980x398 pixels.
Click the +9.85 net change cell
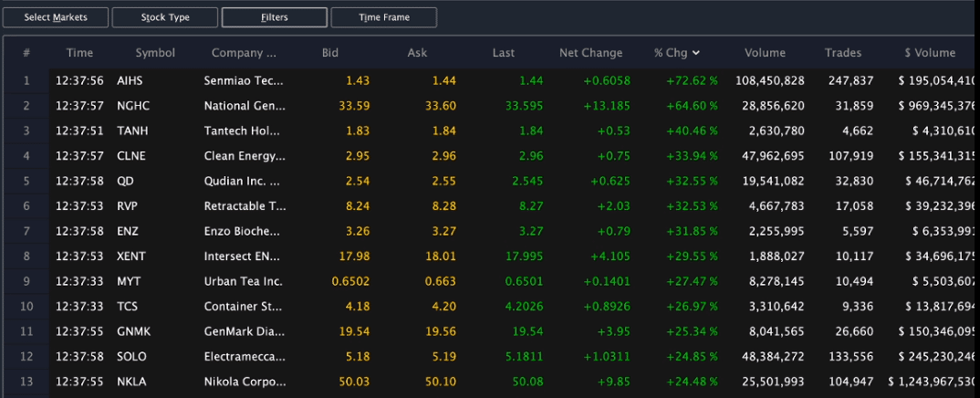click(612, 382)
